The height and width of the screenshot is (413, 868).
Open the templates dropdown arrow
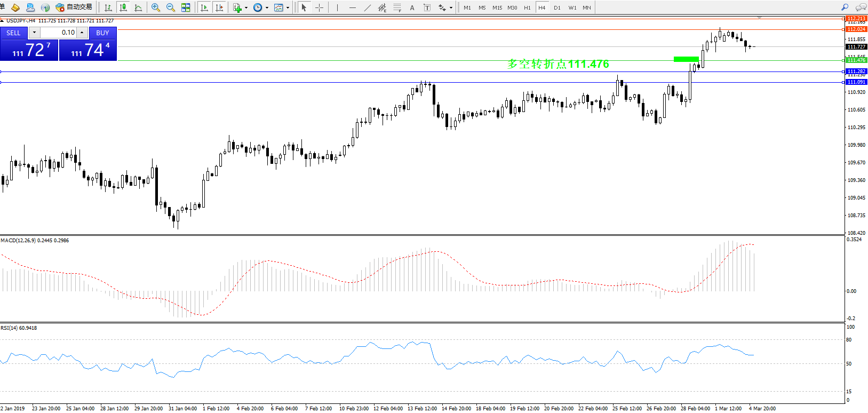point(288,8)
